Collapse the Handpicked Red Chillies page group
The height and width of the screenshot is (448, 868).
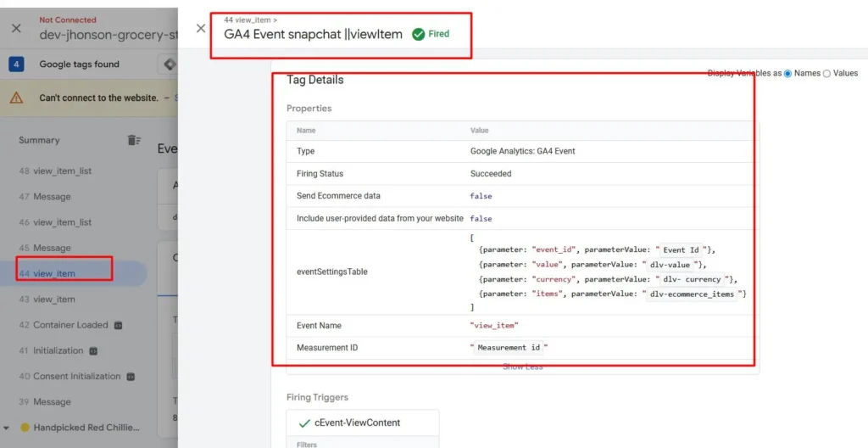click(x=7, y=428)
